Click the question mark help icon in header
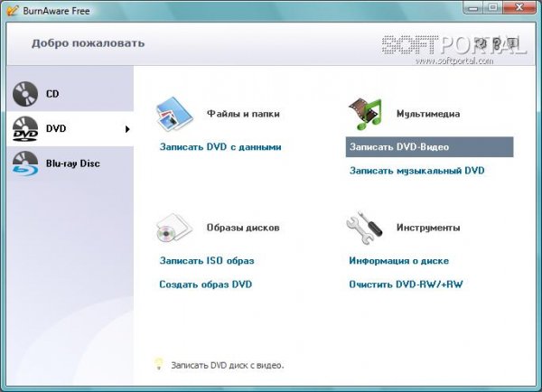This screenshot has width=542, height=392. pyautogui.click(x=497, y=43)
